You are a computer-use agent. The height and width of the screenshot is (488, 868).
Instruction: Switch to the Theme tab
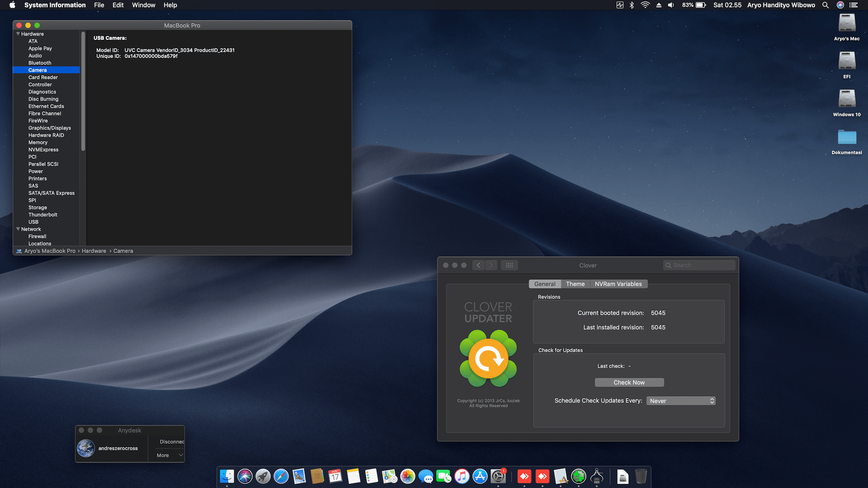pyautogui.click(x=575, y=284)
